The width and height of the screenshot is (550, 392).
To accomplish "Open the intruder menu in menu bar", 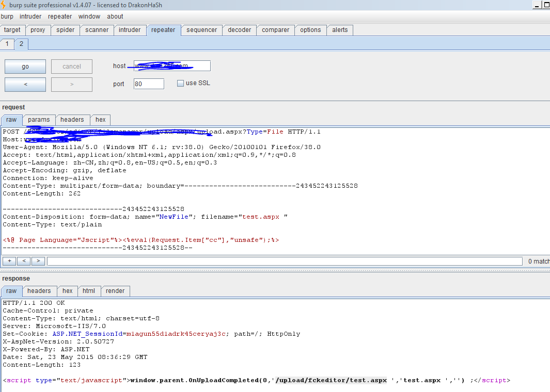I will [30, 17].
